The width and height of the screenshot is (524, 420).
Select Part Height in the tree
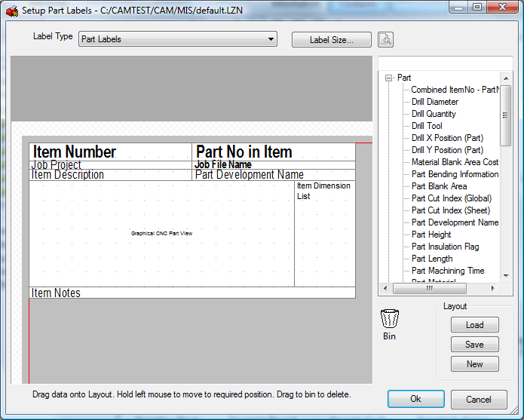(x=431, y=235)
